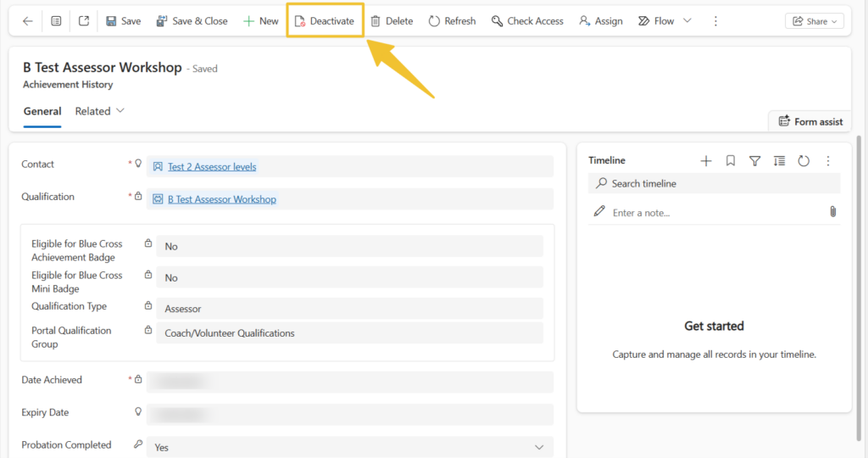Viewport: 868px width, 458px height.
Task: Click the timeline bookmark icon
Action: pyautogui.click(x=731, y=160)
